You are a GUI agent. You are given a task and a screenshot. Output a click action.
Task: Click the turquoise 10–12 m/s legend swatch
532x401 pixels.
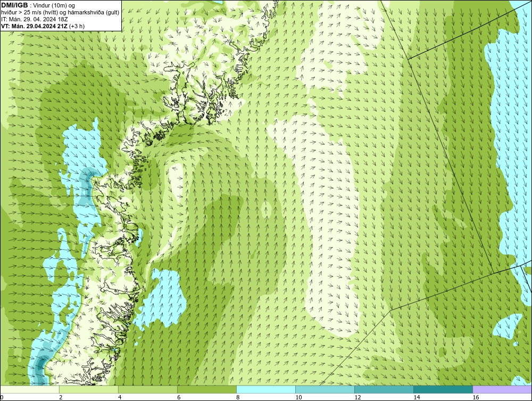(325, 389)
